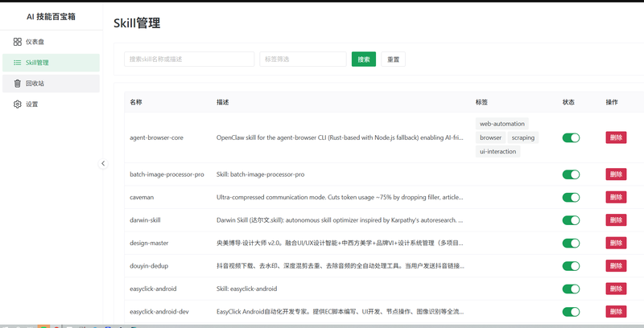Toggle the easyclick-android status switch

(x=571, y=289)
